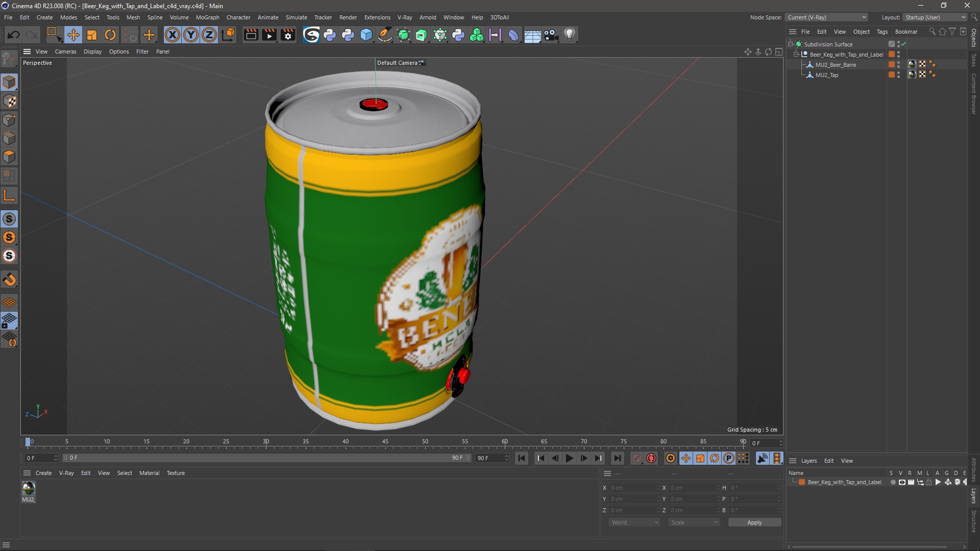Click the Apply button
980x551 pixels.
[754, 522]
